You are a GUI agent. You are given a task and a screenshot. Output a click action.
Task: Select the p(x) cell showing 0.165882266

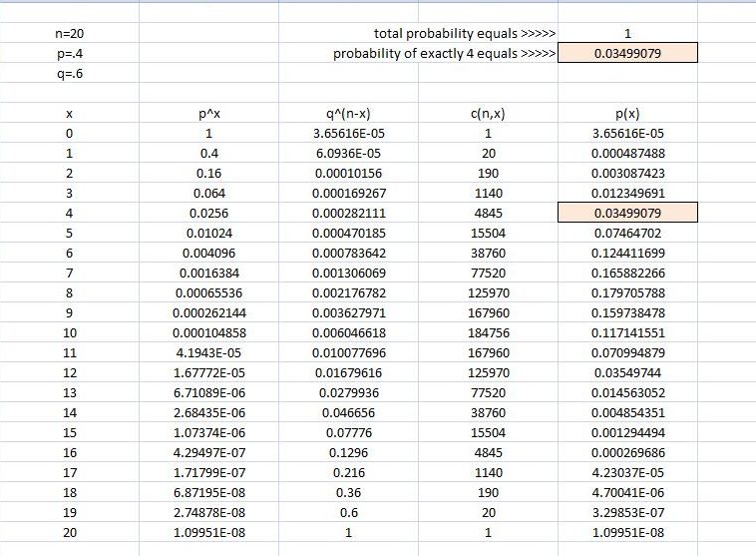(x=627, y=273)
